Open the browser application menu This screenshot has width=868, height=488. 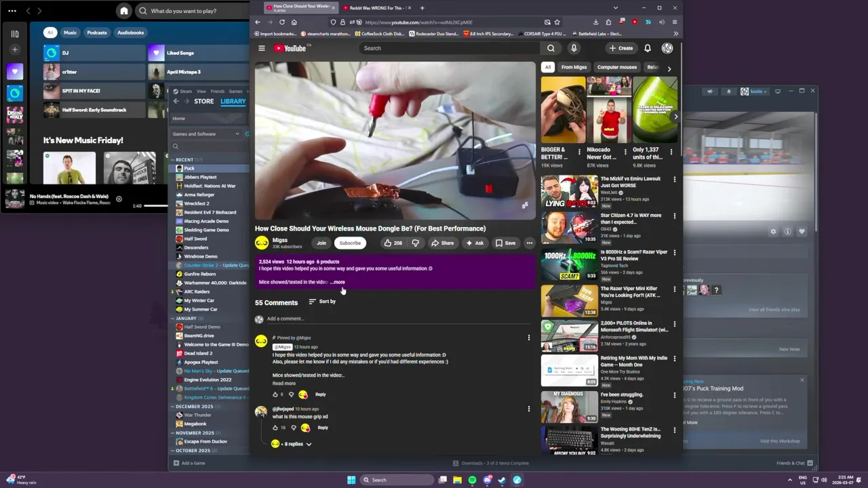(674, 22)
